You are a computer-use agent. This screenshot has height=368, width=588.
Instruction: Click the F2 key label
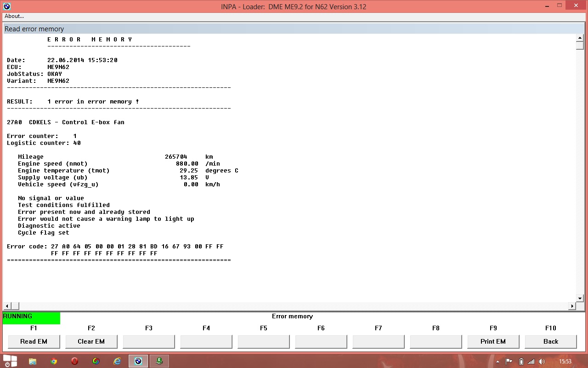coord(91,328)
